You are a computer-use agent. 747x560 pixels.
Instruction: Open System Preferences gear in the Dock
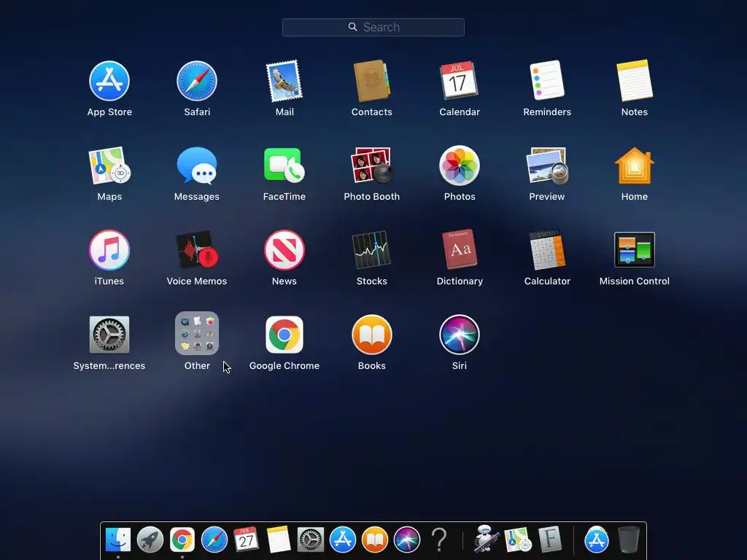pyautogui.click(x=311, y=540)
